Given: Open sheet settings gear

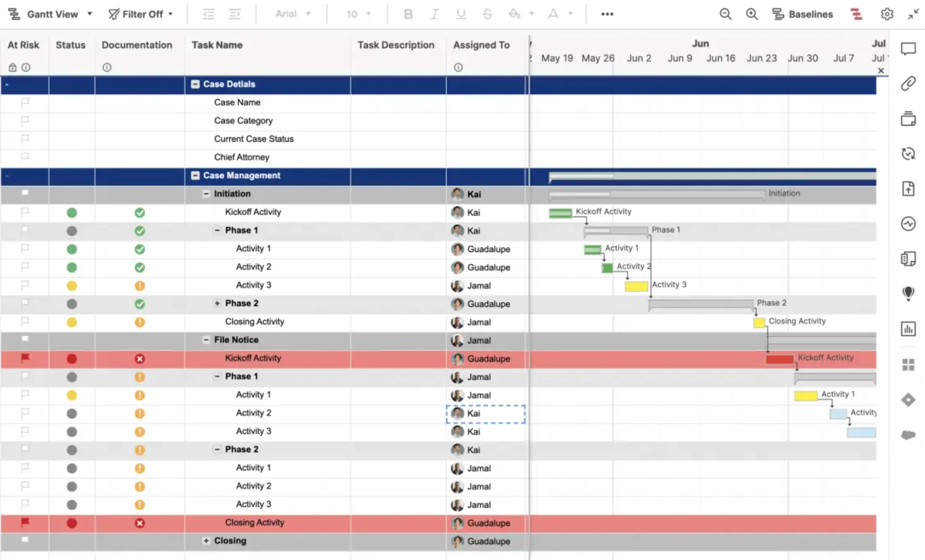Looking at the screenshot, I should point(887,14).
